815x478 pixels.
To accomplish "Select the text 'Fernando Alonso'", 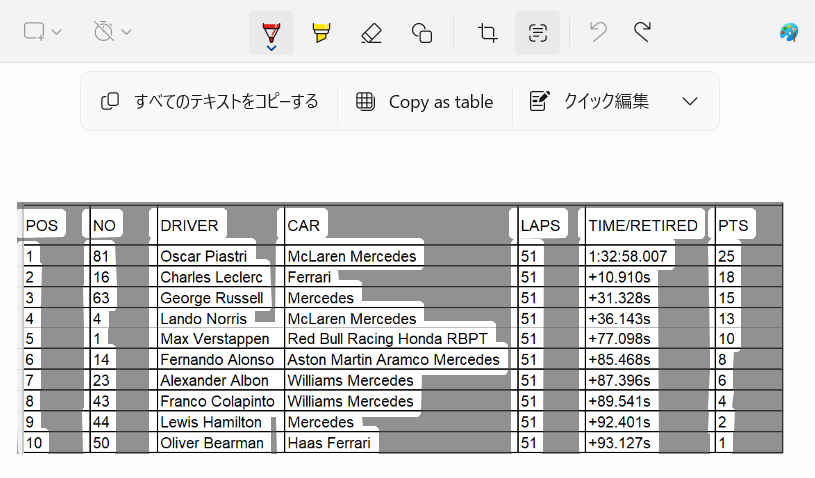I will click(217, 360).
